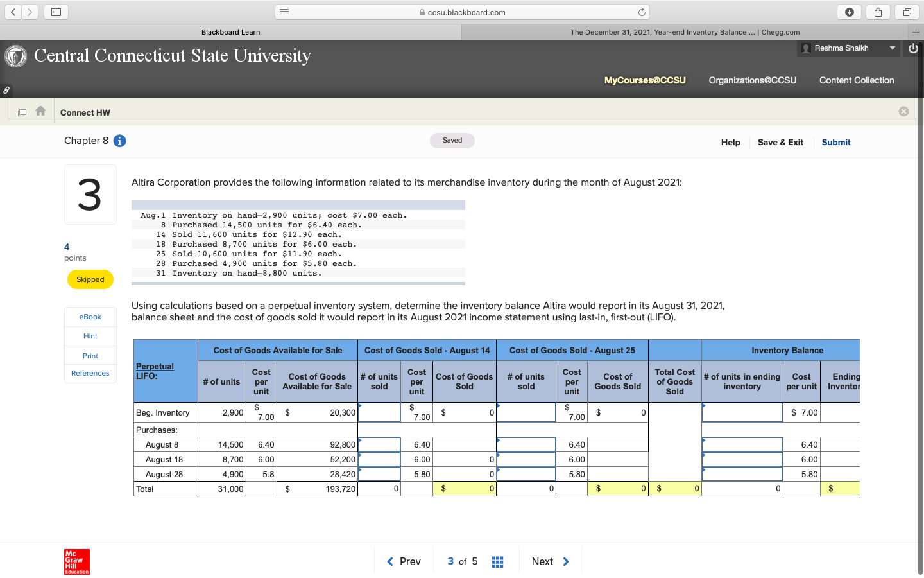
Task: Click the permalink chain icon on the left edge
Action: pyautogui.click(x=6, y=90)
